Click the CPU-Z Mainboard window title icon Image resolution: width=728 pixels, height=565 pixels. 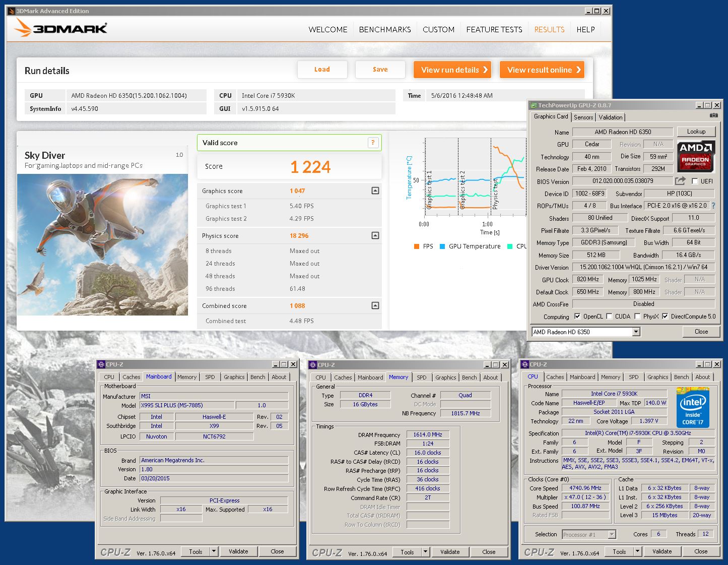[x=101, y=364]
